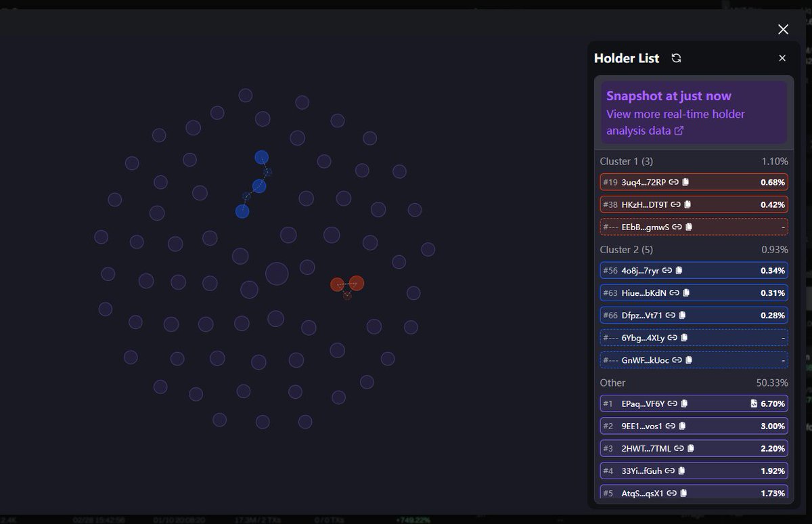Image resolution: width=812 pixels, height=524 pixels.
Task: Open link icon for holder 9EE1...vos1
Action: point(670,426)
